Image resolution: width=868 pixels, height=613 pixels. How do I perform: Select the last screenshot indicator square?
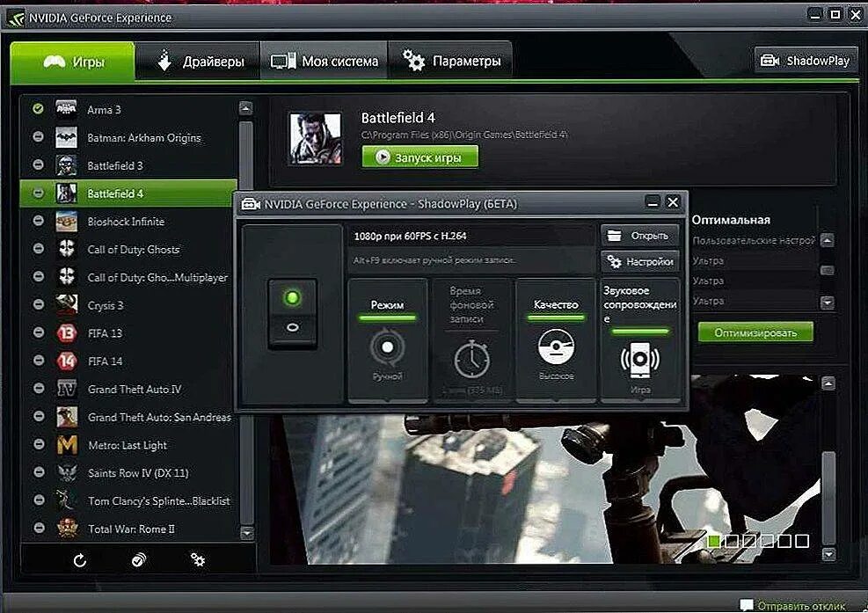coord(802,541)
